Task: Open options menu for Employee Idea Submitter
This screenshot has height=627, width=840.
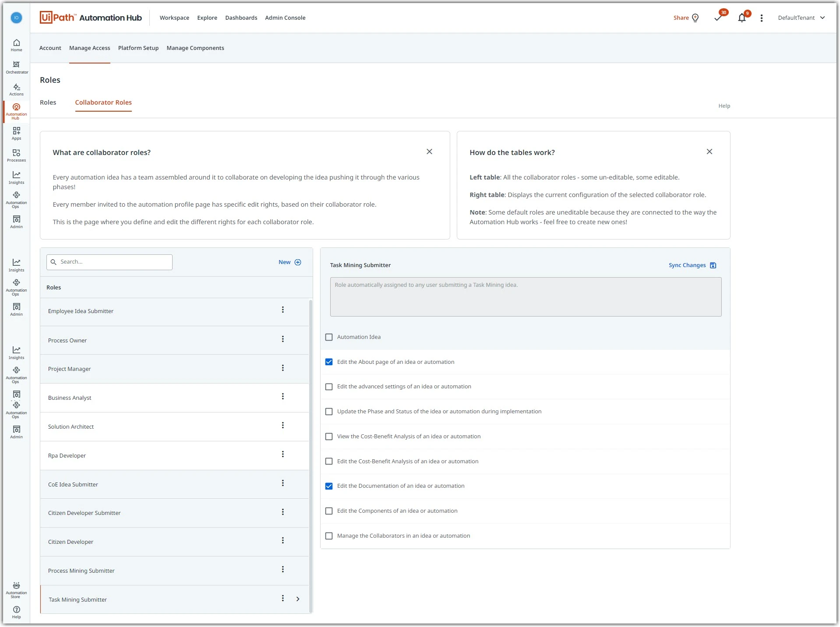Action: point(283,310)
